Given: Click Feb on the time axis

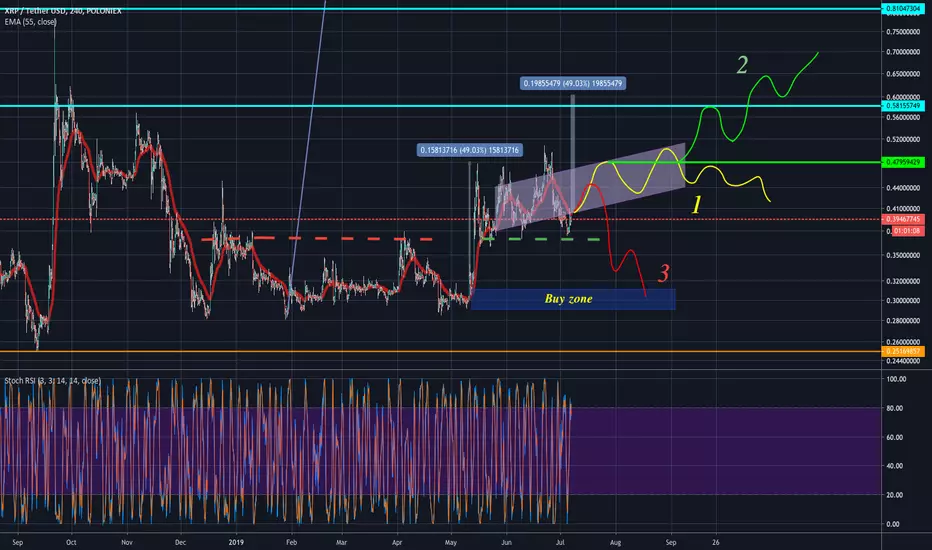Looking at the screenshot, I should [x=291, y=542].
